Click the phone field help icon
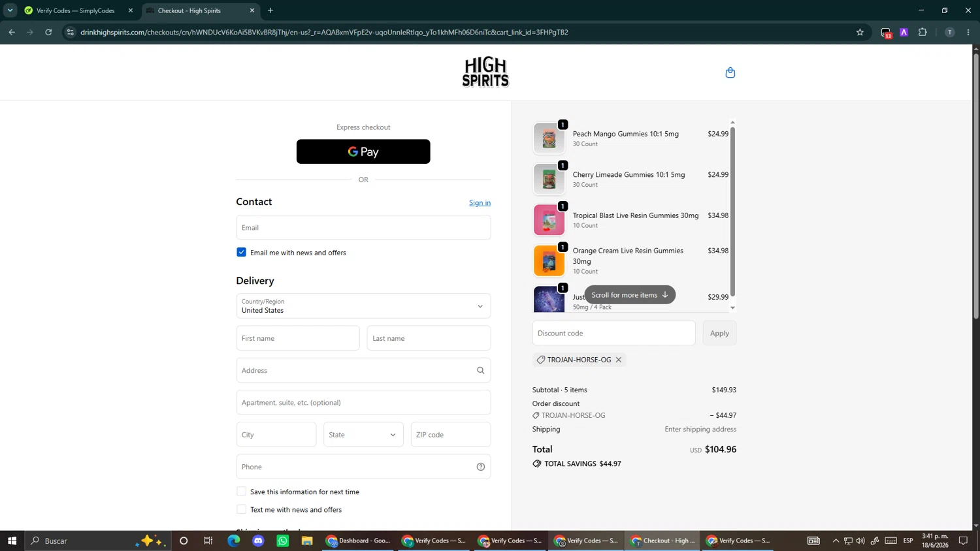This screenshot has height=551, width=980. pyautogui.click(x=481, y=467)
